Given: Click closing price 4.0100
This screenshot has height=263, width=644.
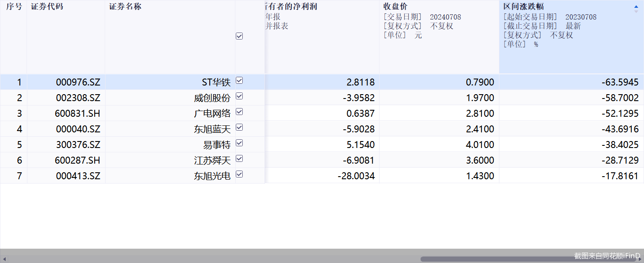Looking at the screenshot, I should pyautogui.click(x=480, y=145).
